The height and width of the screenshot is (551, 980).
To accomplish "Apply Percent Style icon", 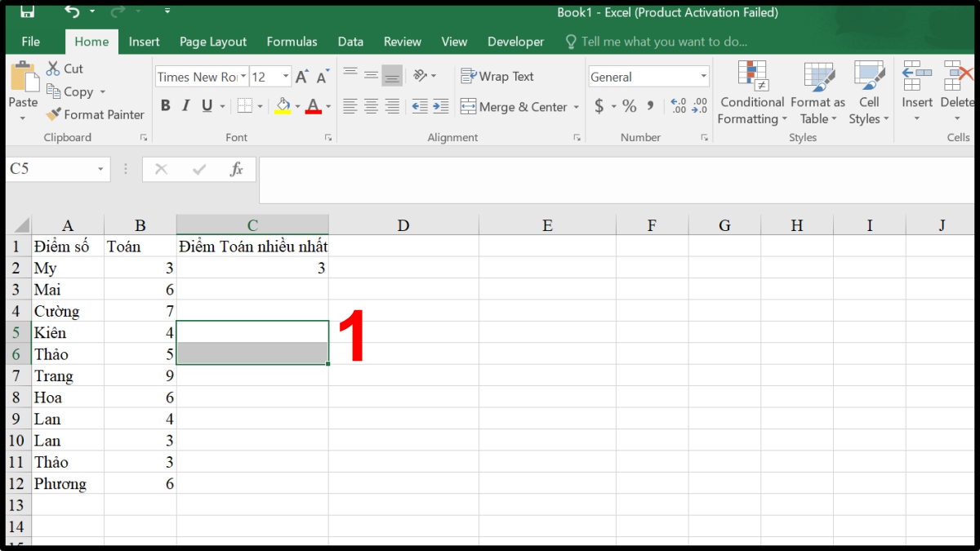I will pyautogui.click(x=629, y=106).
